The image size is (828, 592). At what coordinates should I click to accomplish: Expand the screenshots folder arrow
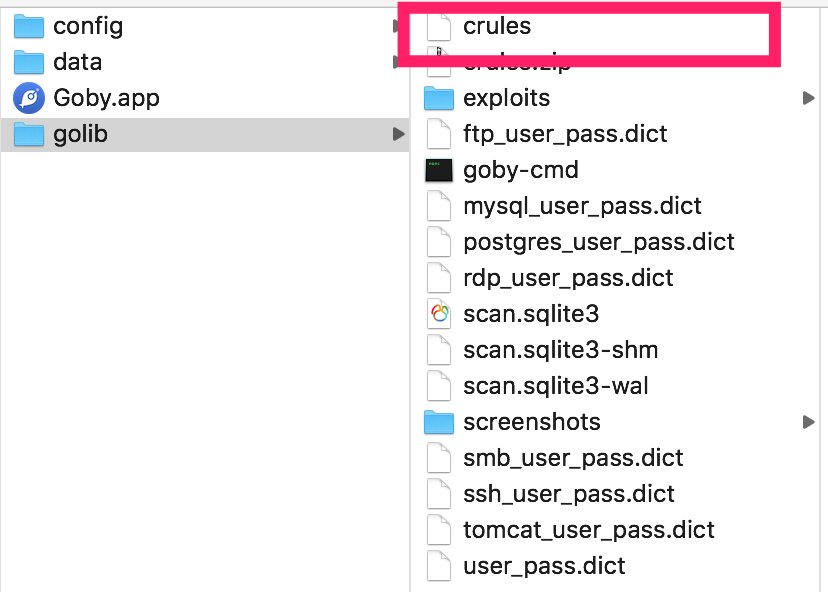(808, 422)
